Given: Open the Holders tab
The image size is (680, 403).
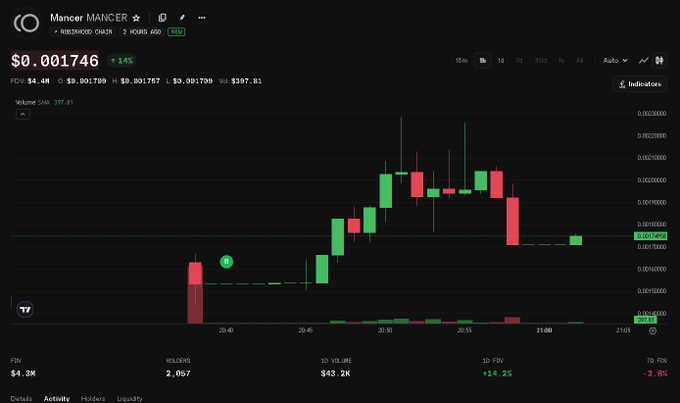Looking at the screenshot, I should tap(93, 398).
